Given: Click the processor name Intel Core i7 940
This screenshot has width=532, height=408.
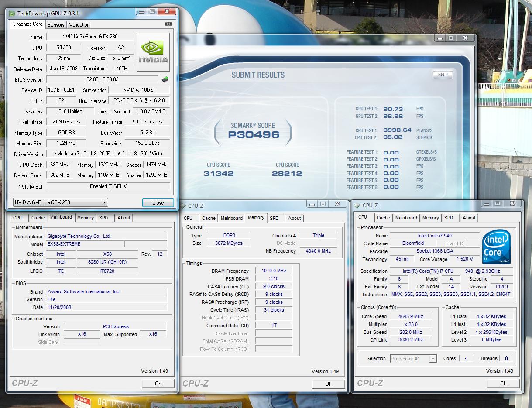Looking at the screenshot, I should click(434, 236).
